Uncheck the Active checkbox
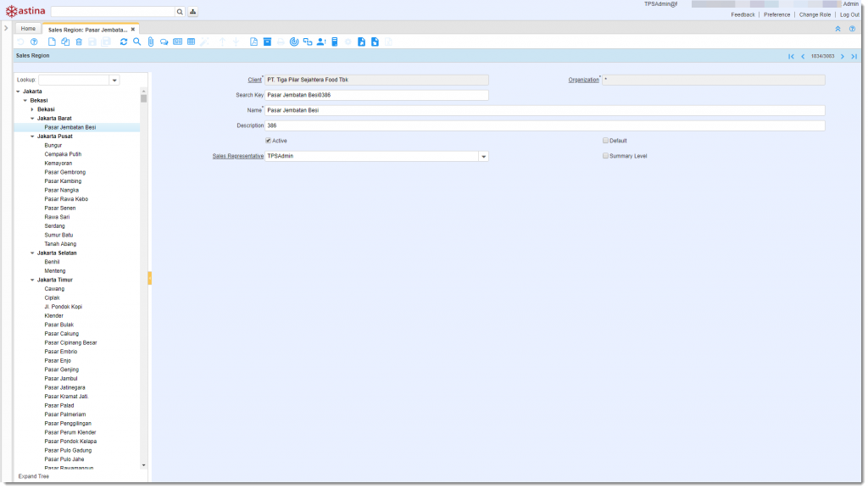 click(269, 141)
